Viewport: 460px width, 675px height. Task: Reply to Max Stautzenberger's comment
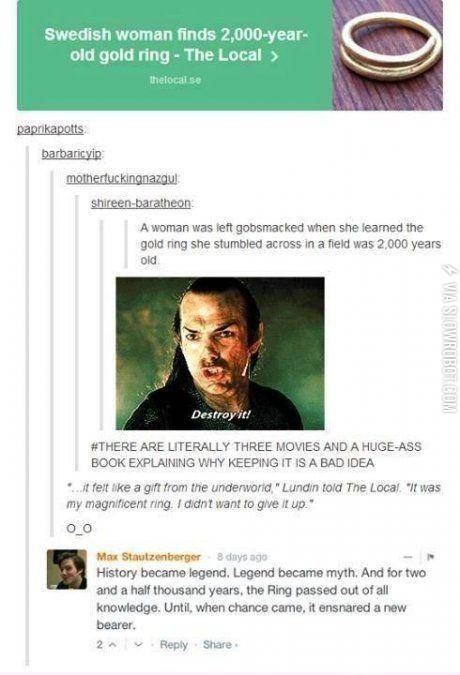click(173, 644)
